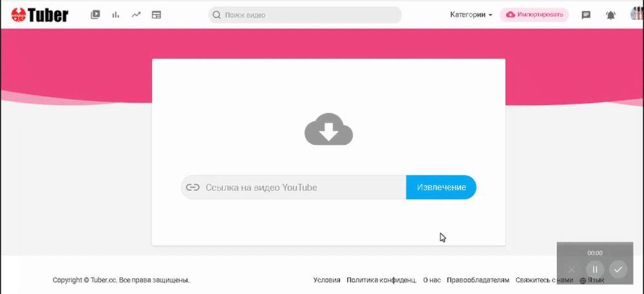The image size is (644, 294).
Task: Open the Условия footer link
Action: pos(327,280)
